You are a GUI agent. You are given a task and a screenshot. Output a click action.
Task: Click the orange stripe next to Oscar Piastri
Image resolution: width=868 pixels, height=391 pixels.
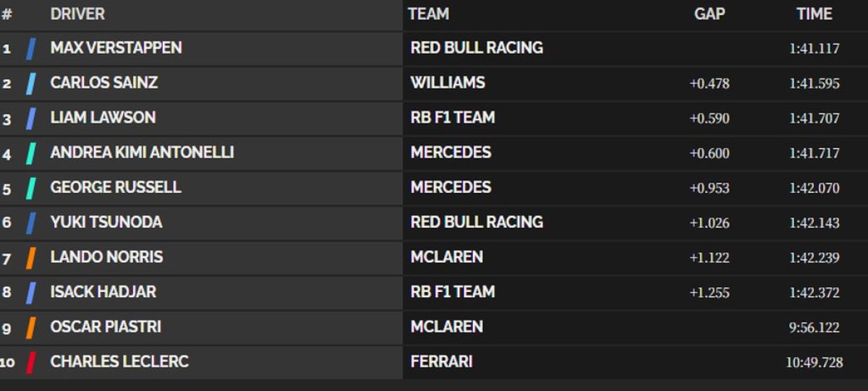pos(30,327)
